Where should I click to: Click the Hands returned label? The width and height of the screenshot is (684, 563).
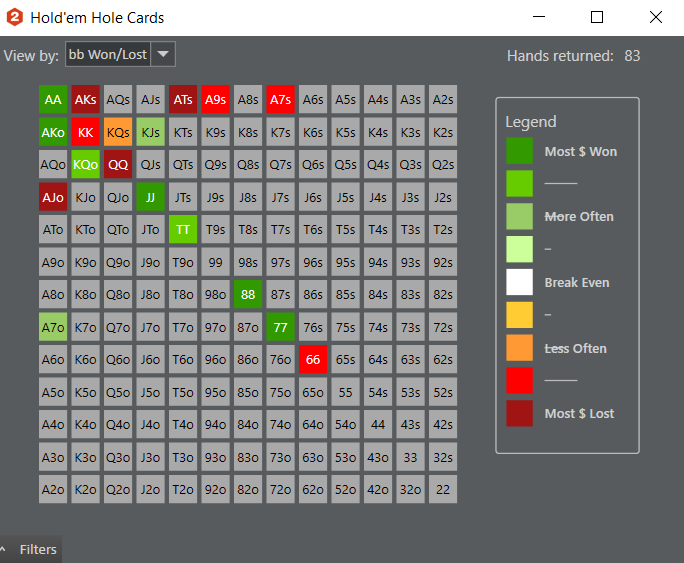560,56
